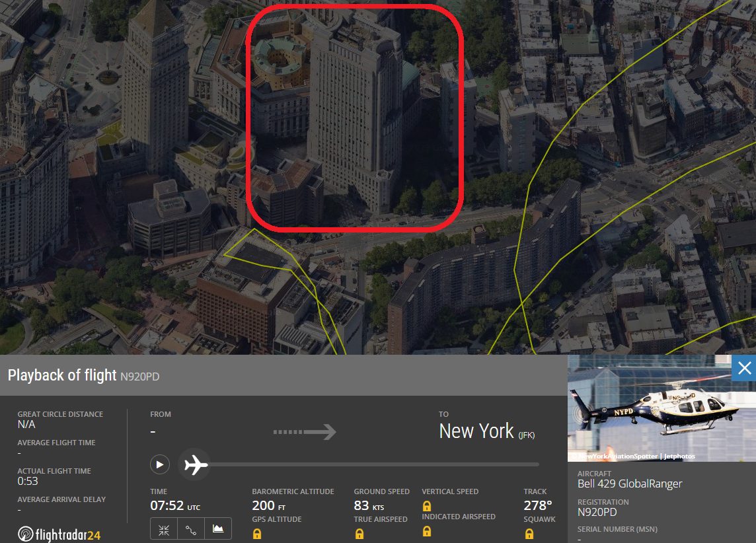Click the True Airspeed lock icon
The height and width of the screenshot is (543, 756).
(x=359, y=533)
